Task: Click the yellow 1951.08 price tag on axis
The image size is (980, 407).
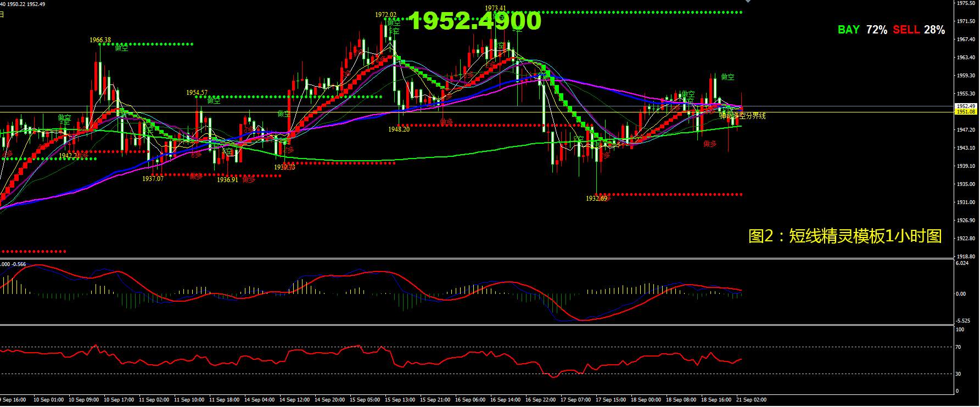Action: point(966,111)
